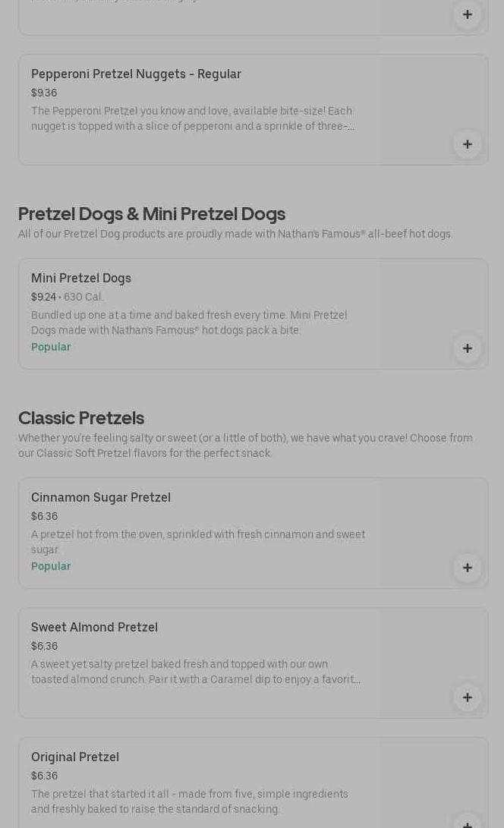This screenshot has height=828, width=504.
Task: Select the Original Pretzel item name
Action: pos(75,757)
